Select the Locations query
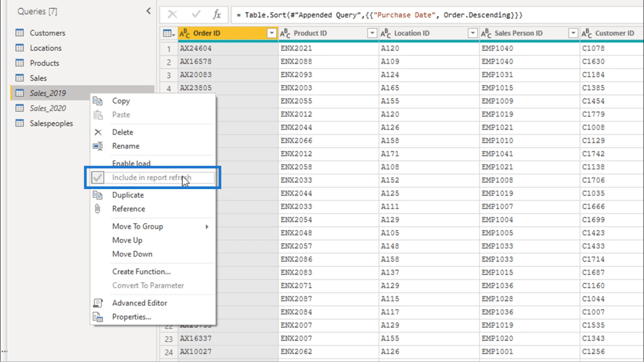644x362 pixels. point(45,48)
